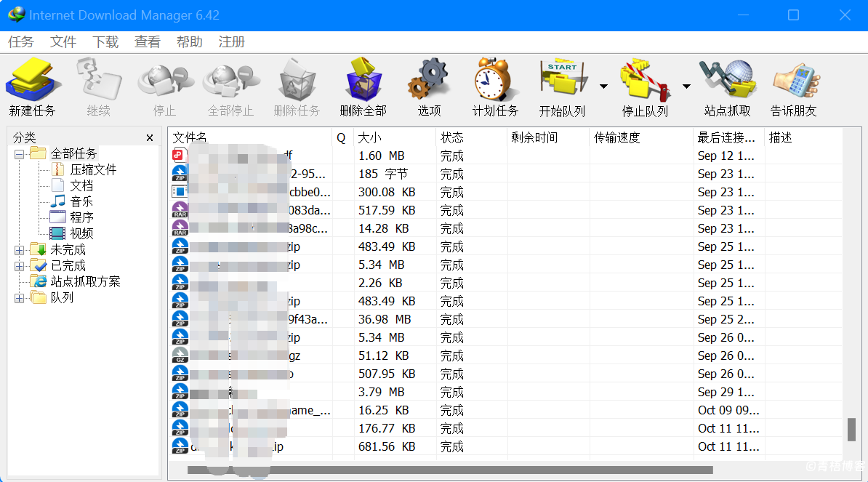The height and width of the screenshot is (482, 868).
Task: Select 压缩文件 category in tree
Action: tap(93, 170)
